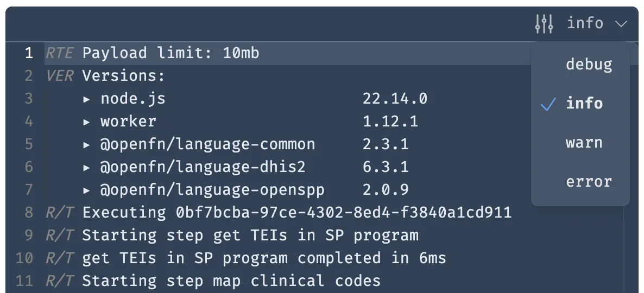Click the node.js version 22.14.0 value

coord(395,99)
